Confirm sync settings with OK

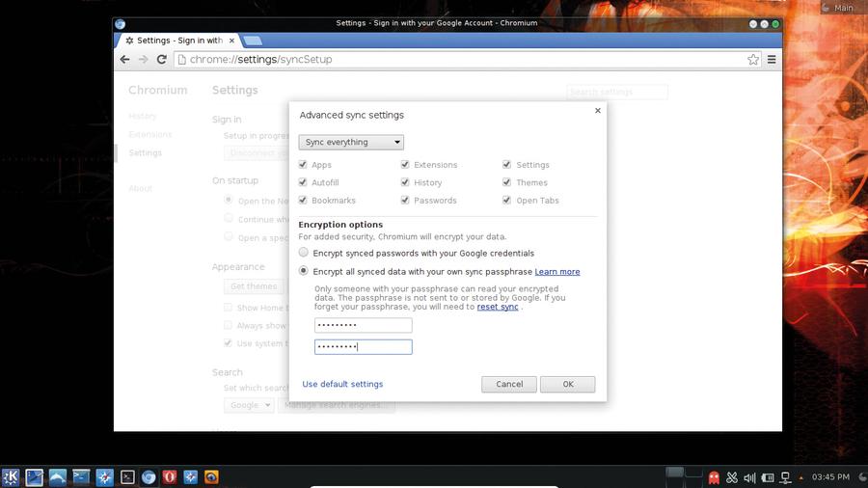click(x=567, y=384)
